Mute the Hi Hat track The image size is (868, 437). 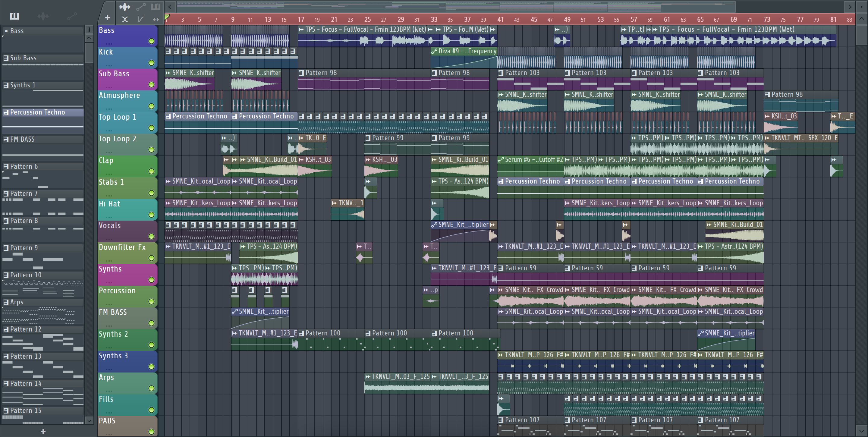point(152,215)
